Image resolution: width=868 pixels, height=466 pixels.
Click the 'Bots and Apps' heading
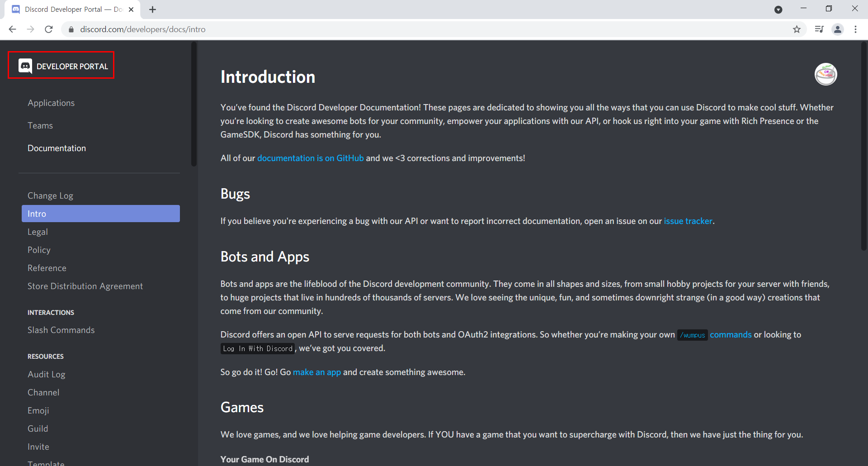coord(265,257)
